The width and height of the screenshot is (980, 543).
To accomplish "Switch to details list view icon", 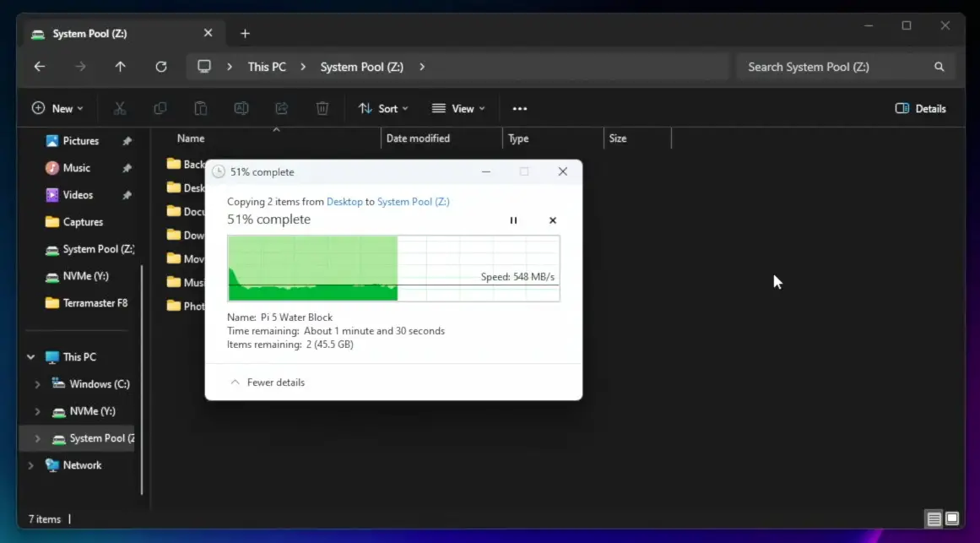I will pos(934,519).
